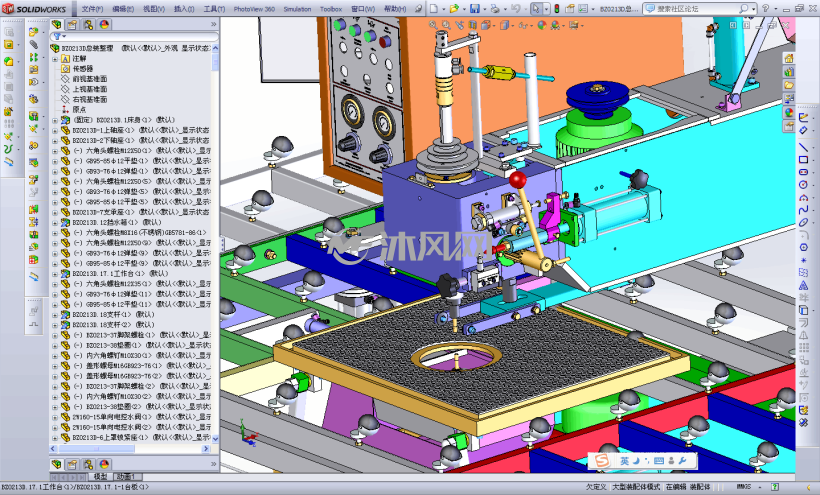
Task: Click the Help question mark icon
Action: 765,9
